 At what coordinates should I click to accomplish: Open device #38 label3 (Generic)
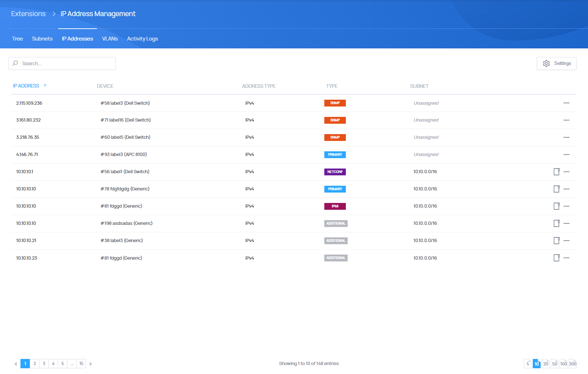(122, 241)
